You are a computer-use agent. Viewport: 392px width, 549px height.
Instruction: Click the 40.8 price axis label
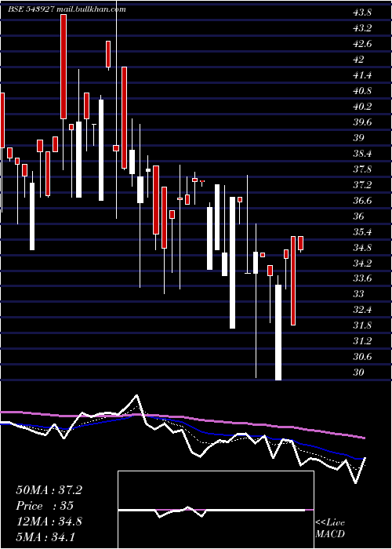tap(362, 91)
